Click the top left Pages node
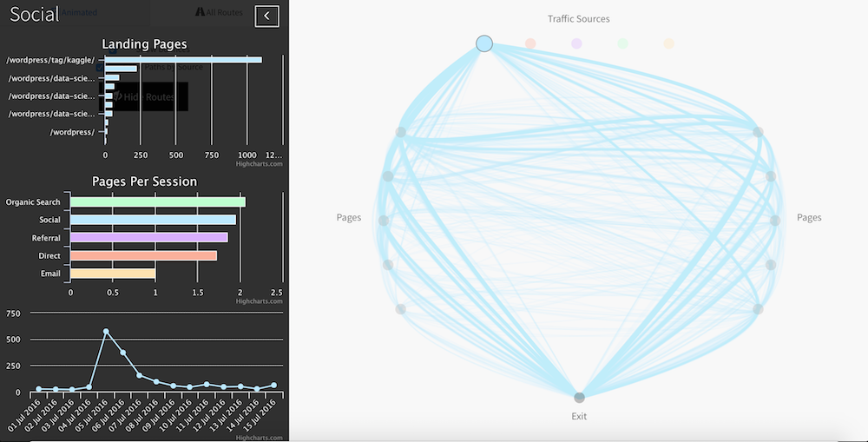Screen dimensions: 868x442 click(x=401, y=132)
